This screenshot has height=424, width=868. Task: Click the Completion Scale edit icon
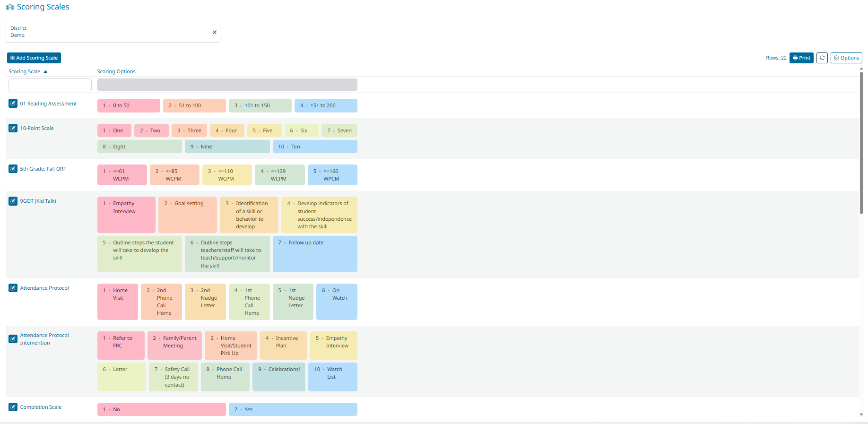coord(13,407)
